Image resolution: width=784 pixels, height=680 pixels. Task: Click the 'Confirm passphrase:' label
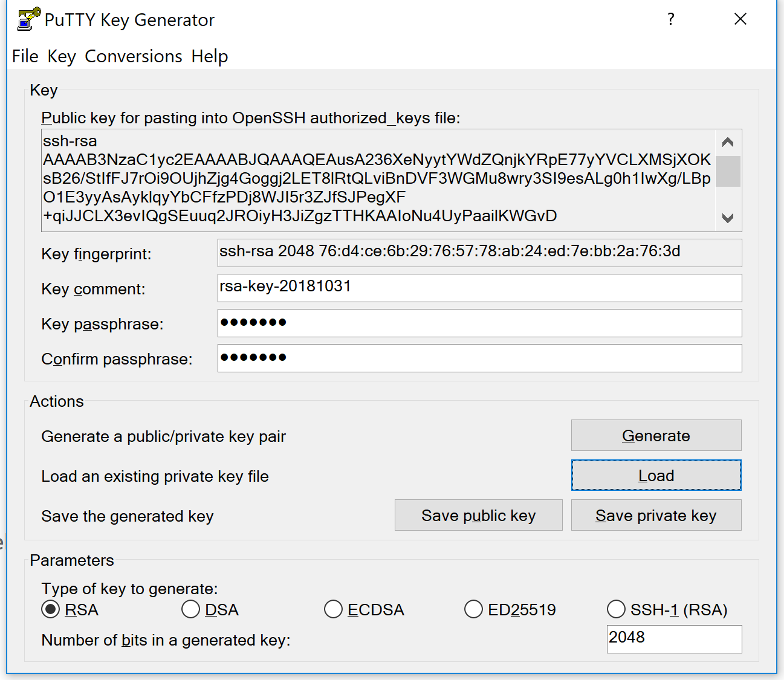tap(117, 359)
